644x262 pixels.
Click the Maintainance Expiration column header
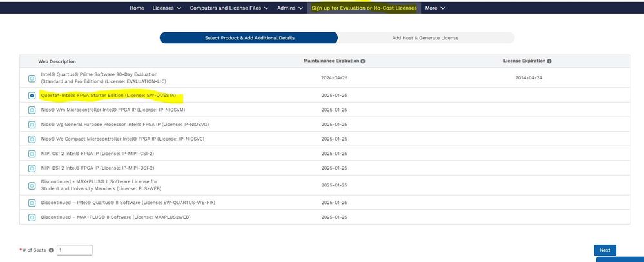click(331, 61)
